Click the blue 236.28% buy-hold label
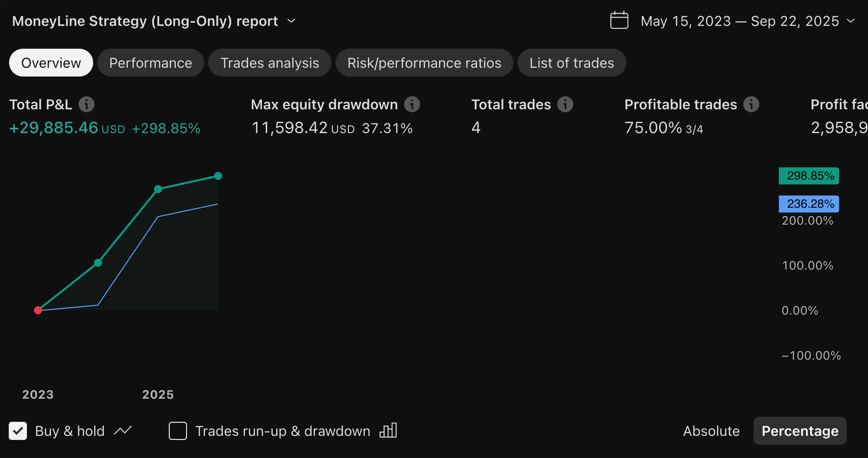Viewport: 868px width, 458px height. tap(809, 204)
